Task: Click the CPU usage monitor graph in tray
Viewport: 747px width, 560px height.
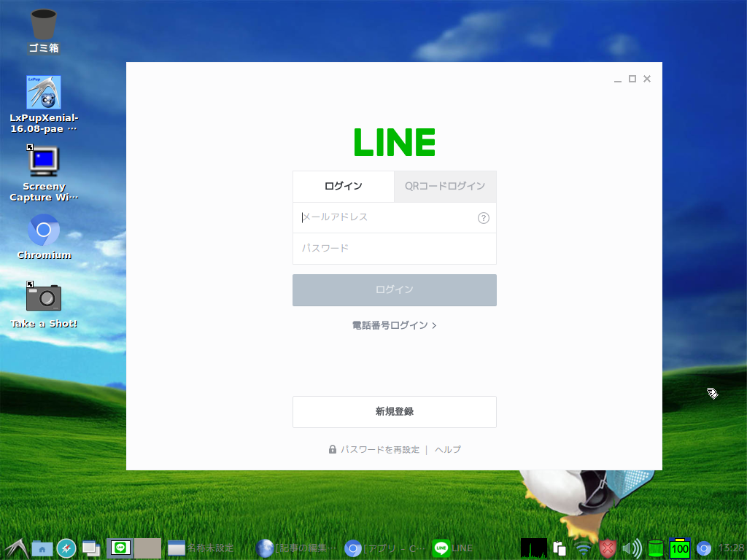Action: pos(534,548)
